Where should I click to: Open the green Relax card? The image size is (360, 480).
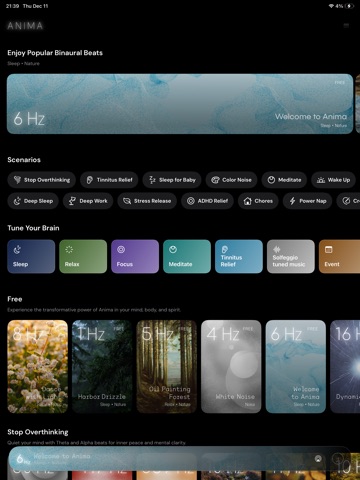point(83,256)
